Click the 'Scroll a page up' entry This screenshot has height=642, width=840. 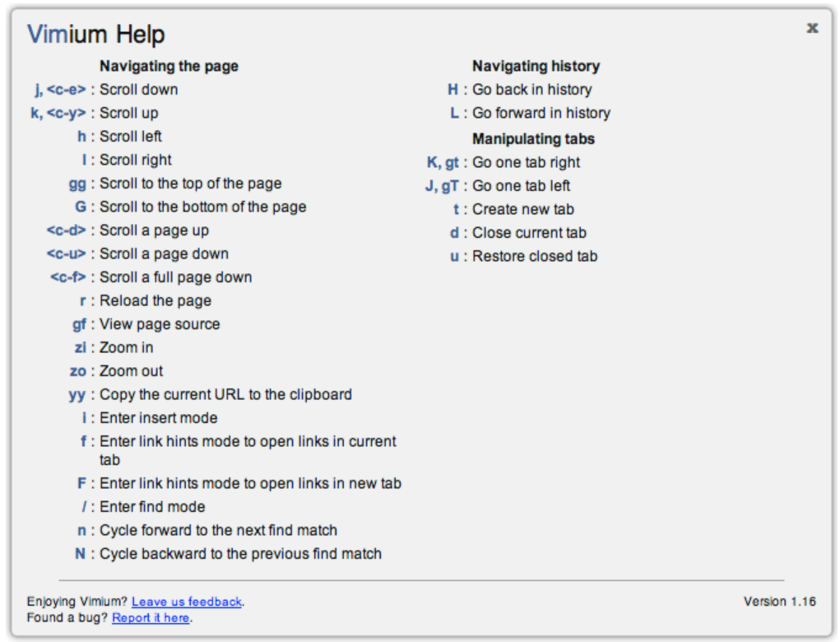[x=154, y=231]
